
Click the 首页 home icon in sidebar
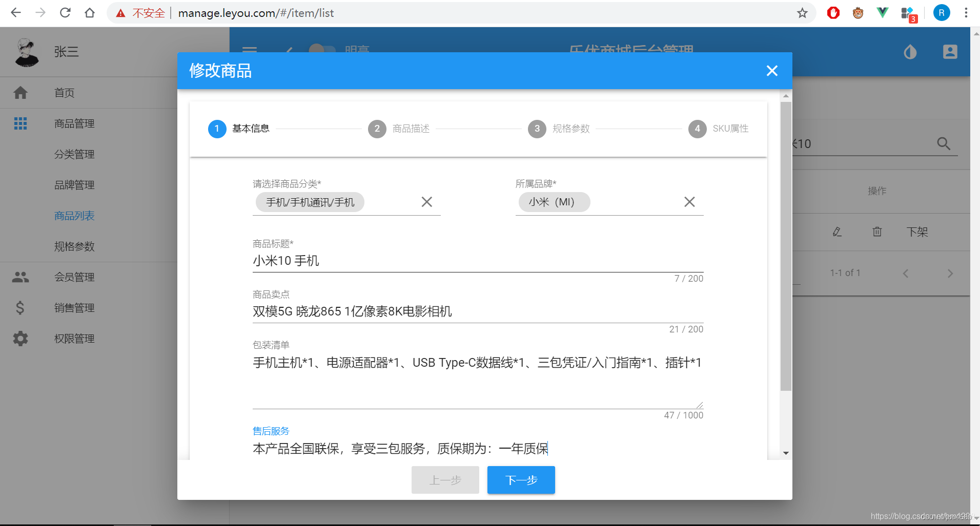pyautogui.click(x=21, y=93)
